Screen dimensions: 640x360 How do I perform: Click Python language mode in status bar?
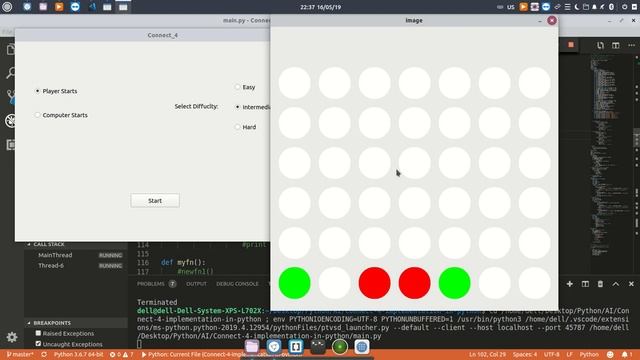(589, 355)
